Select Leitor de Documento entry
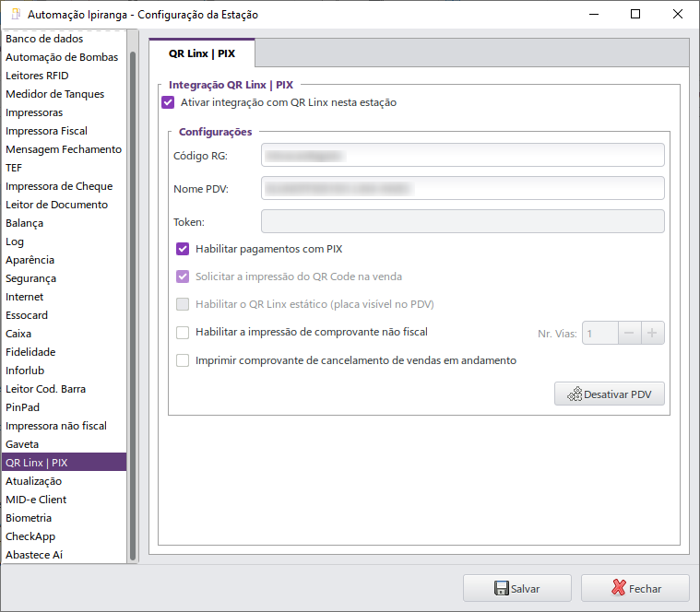Image resolution: width=700 pixels, height=612 pixels. click(64, 205)
